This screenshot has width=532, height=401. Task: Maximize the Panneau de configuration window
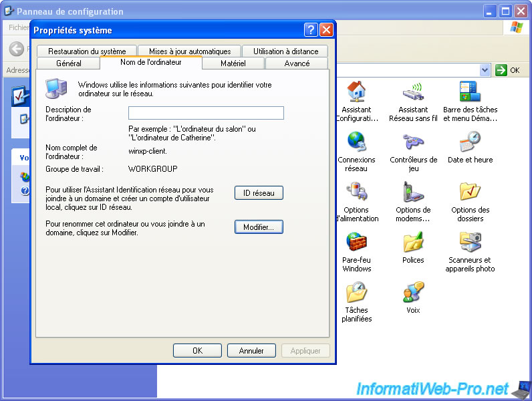point(505,11)
